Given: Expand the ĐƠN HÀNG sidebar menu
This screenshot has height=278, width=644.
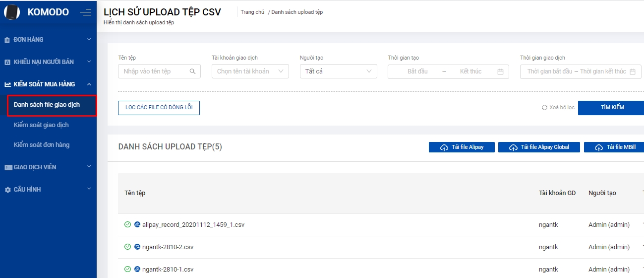Looking at the screenshot, I should (x=48, y=39).
